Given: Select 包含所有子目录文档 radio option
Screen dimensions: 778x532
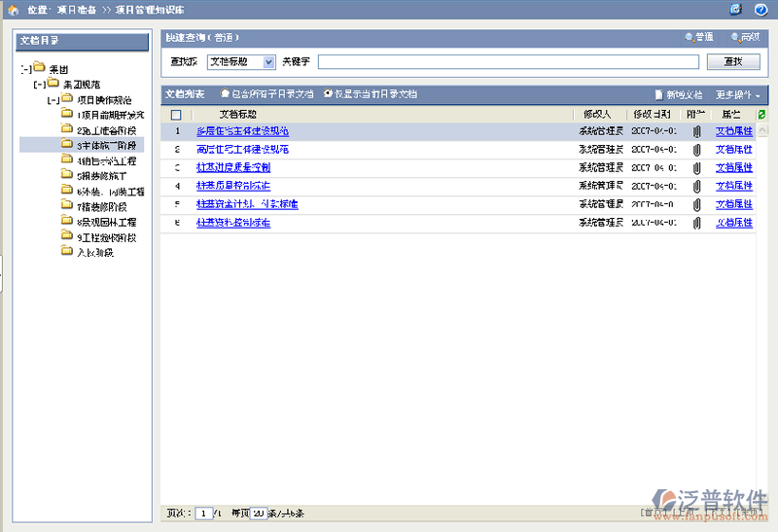Looking at the screenshot, I should tap(226, 94).
